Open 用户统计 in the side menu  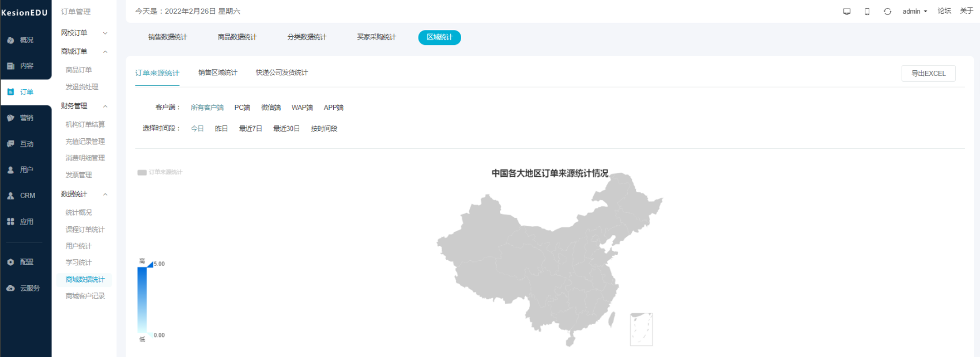[78, 246]
